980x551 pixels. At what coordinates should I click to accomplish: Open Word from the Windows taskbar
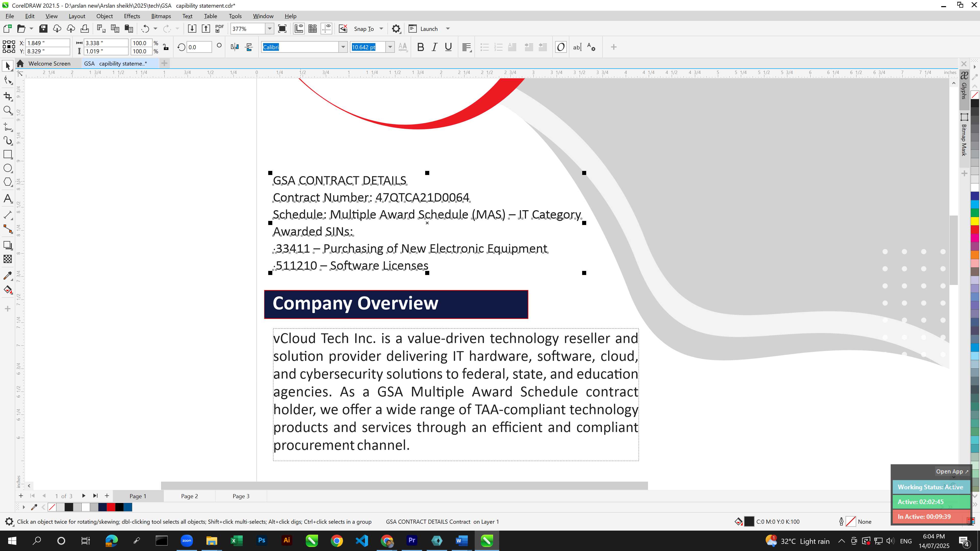pyautogui.click(x=461, y=540)
